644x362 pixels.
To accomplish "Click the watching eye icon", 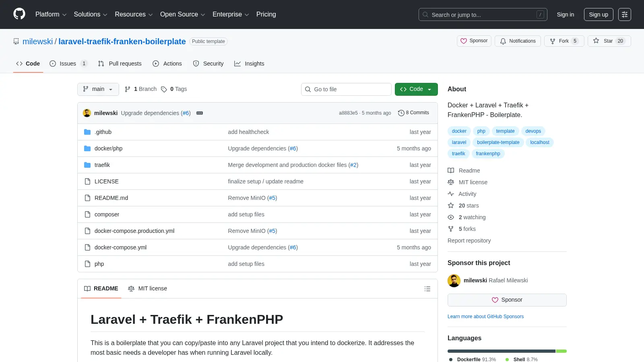I will (x=451, y=217).
